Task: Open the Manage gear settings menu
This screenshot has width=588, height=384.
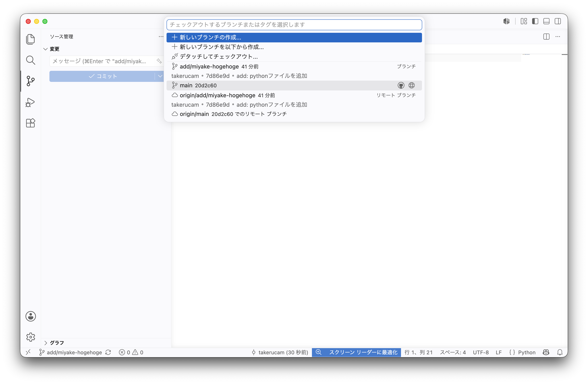Action: tap(31, 337)
